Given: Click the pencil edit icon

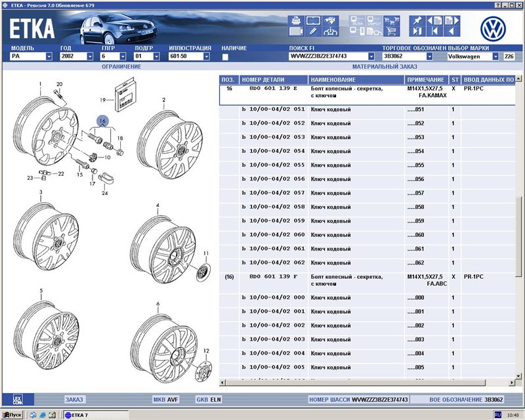Looking at the screenshot, I should pyautogui.click(x=313, y=31).
